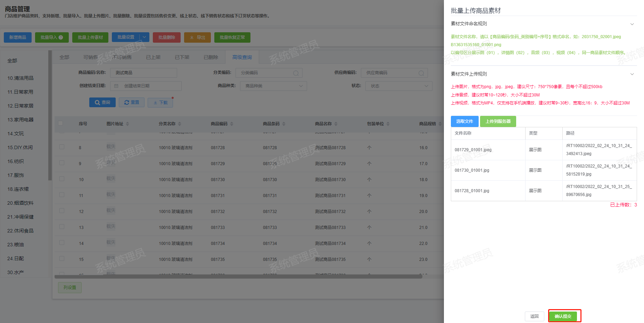Click the 选取文件 button

click(464, 121)
